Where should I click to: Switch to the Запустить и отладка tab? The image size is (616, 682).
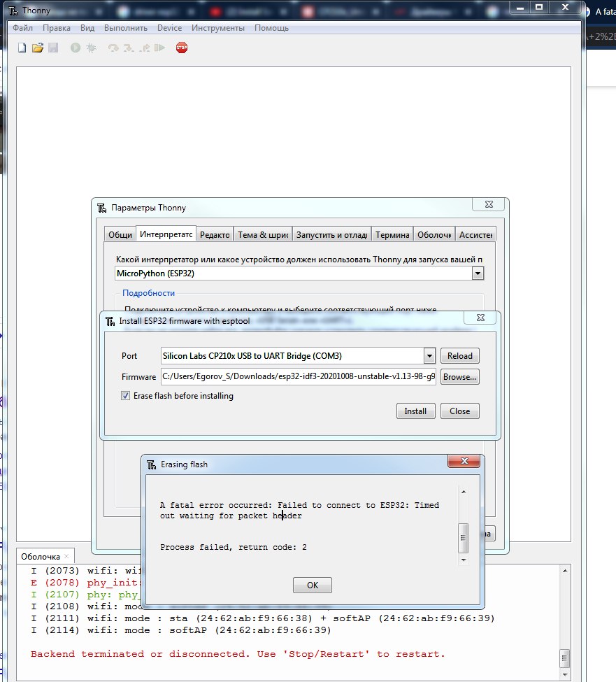tap(331, 235)
